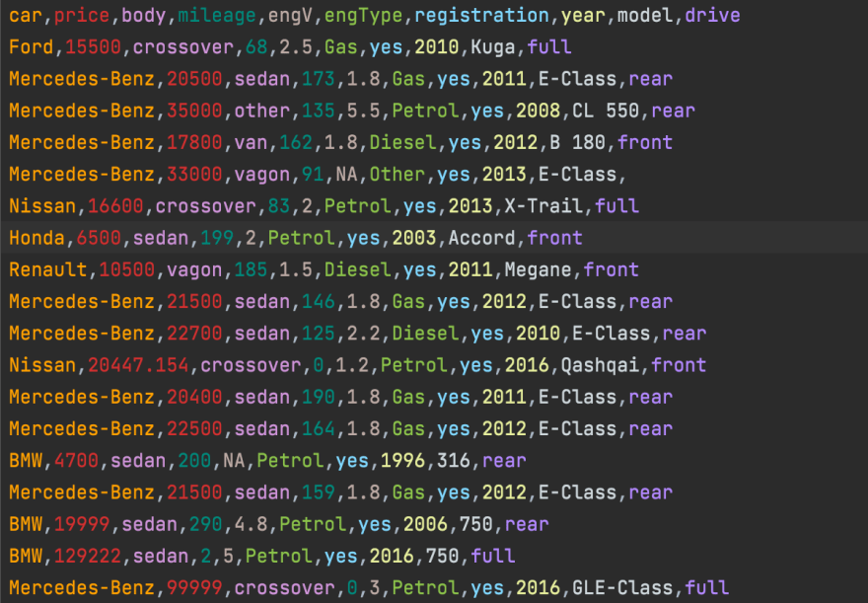The width and height of the screenshot is (868, 603).
Task: Select year '1996'
Action: 402,461
